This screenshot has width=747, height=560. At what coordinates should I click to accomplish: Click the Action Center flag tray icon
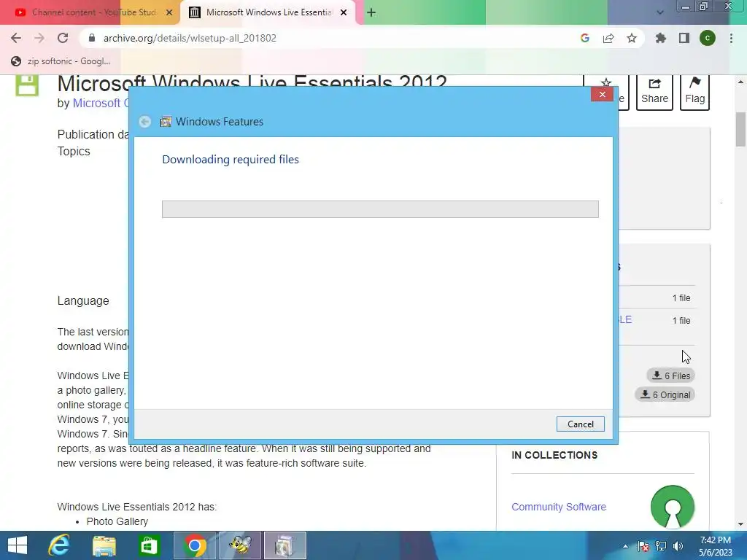tap(643, 546)
